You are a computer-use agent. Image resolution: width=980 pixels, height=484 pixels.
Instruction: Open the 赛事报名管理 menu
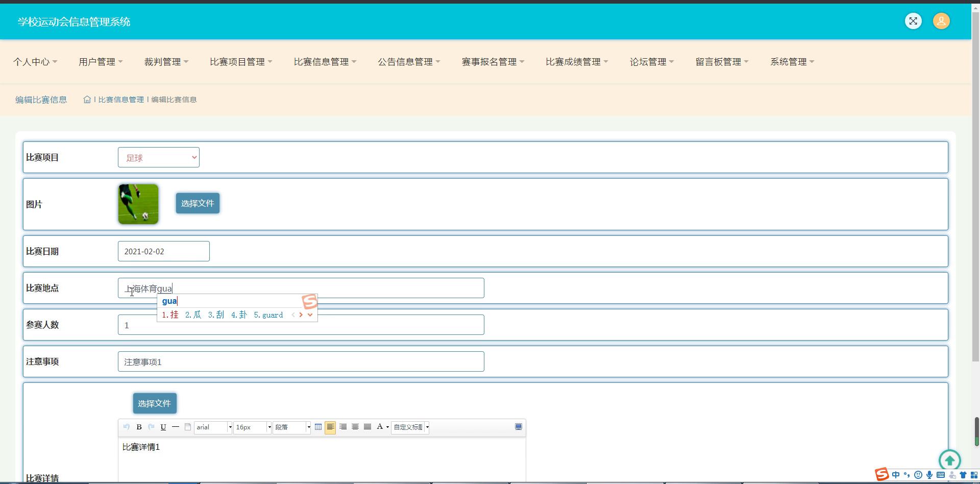493,62
